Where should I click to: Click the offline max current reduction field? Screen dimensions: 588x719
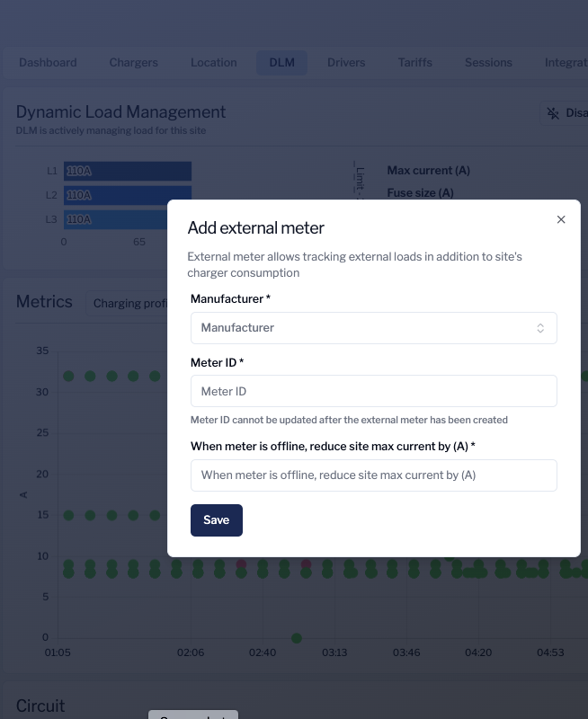373,475
